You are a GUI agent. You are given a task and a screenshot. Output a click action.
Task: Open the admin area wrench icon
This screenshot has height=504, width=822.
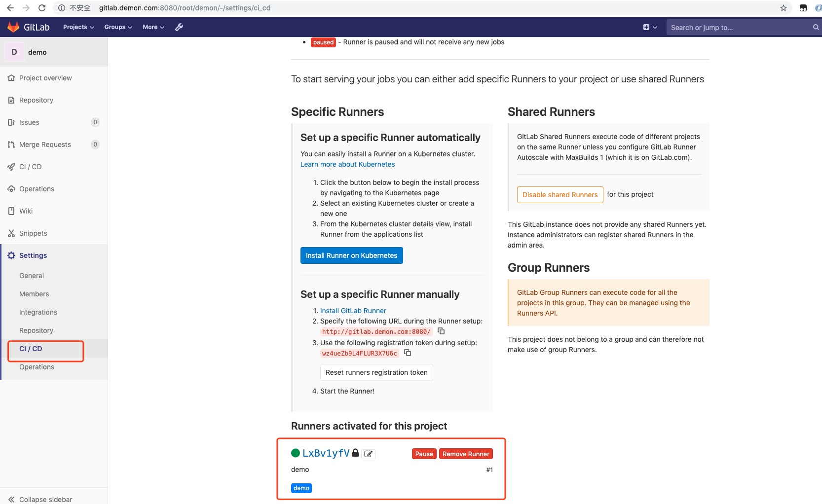(x=179, y=27)
